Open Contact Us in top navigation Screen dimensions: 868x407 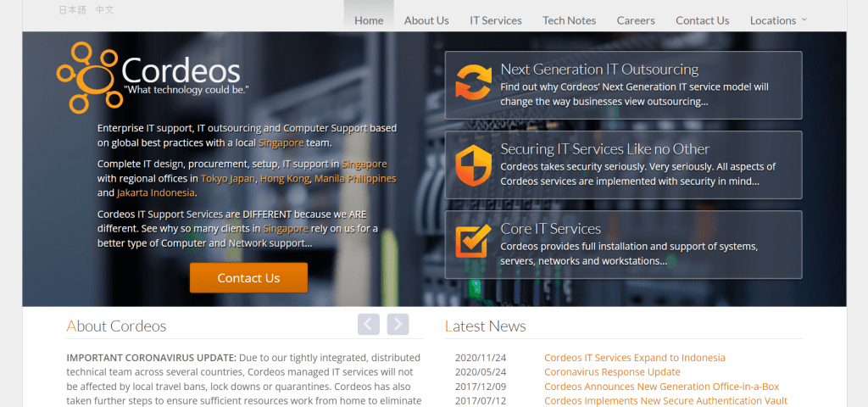(703, 20)
